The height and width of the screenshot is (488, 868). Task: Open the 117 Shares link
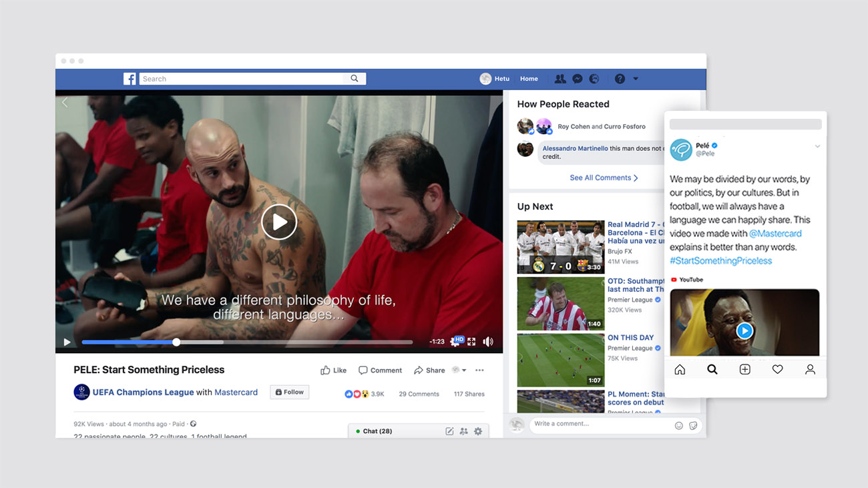coord(469,394)
